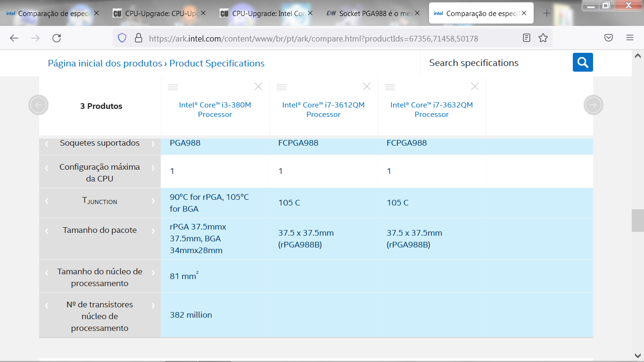Image resolution: width=644 pixels, height=362 pixels.
Task: Click the Search specifications field
Action: [x=496, y=63]
